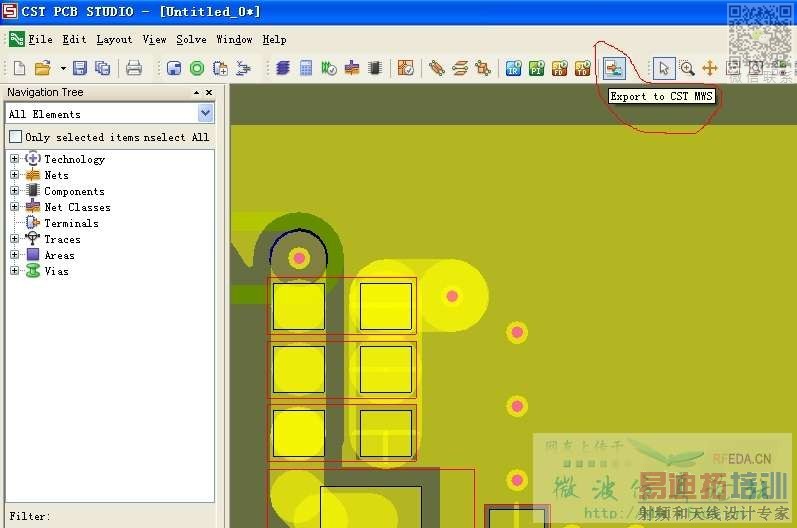Select the diagonal trace tool icon
This screenshot has width=797, height=528.
tap(437, 68)
